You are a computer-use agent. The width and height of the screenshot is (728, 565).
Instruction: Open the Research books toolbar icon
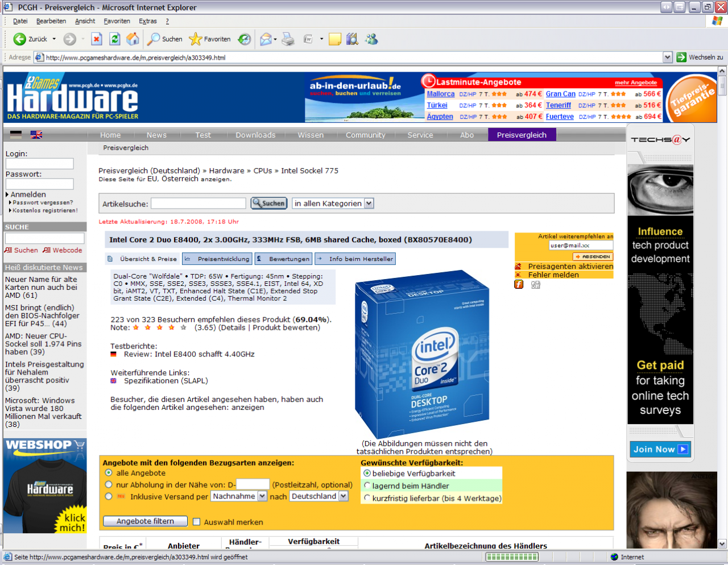353,39
